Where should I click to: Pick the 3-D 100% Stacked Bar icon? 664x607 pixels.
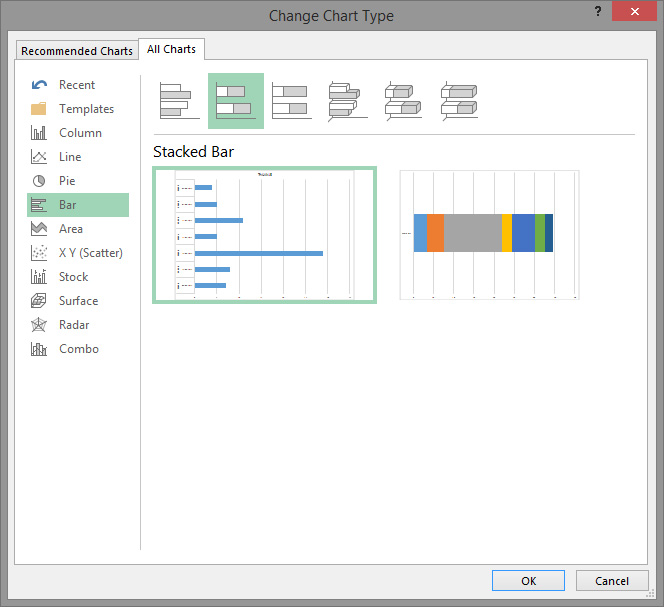pos(459,101)
